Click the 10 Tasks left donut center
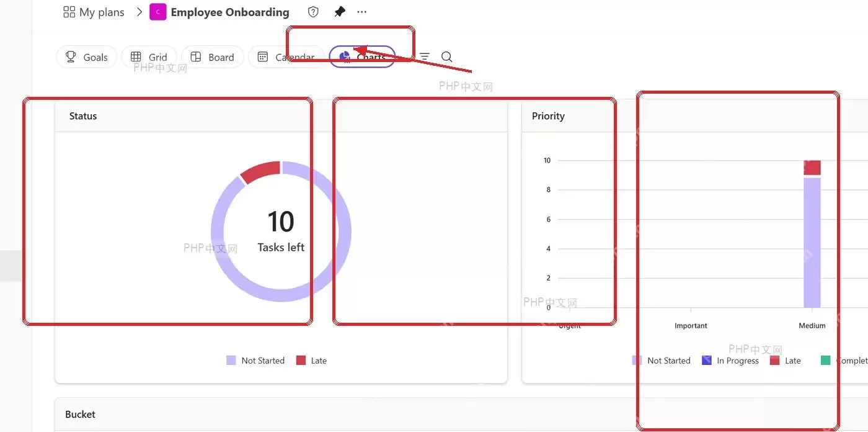This screenshot has width=868, height=432. click(x=281, y=231)
